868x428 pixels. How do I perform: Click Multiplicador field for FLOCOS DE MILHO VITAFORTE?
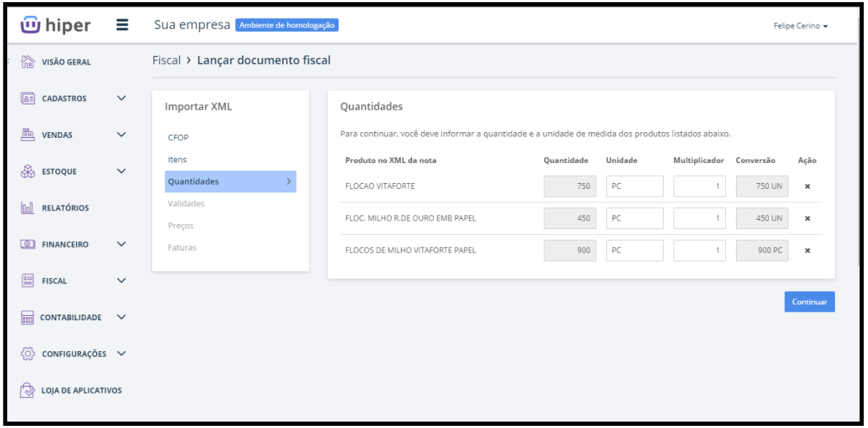pyautogui.click(x=701, y=251)
